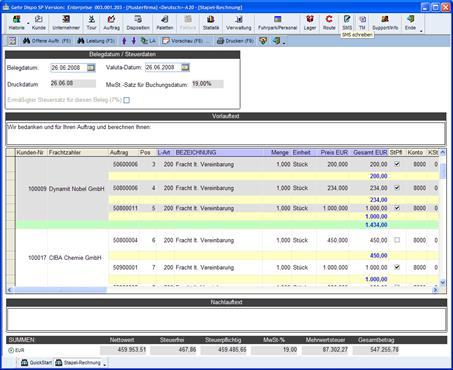453x370 pixels.
Task: Click the table's vertical scrollbar thumb
Action: pyautogui.click(x=443, y=171)
